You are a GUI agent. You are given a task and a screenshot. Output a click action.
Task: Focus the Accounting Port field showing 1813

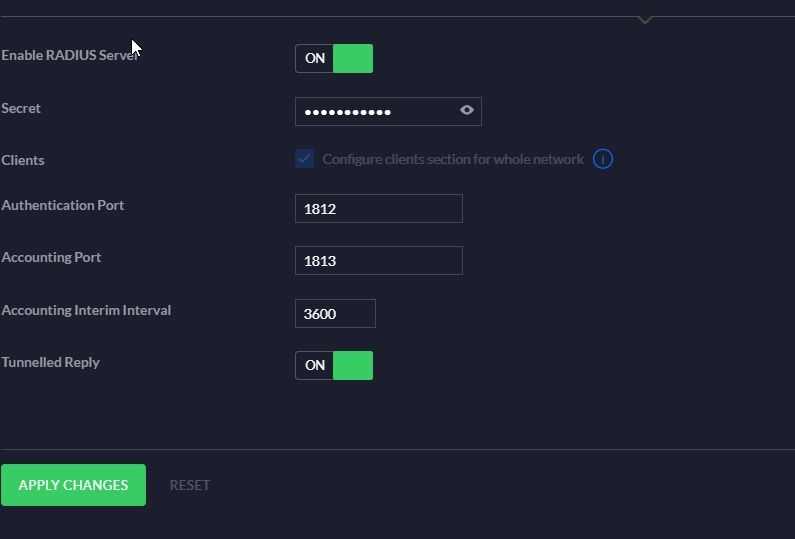pos(378,261)
